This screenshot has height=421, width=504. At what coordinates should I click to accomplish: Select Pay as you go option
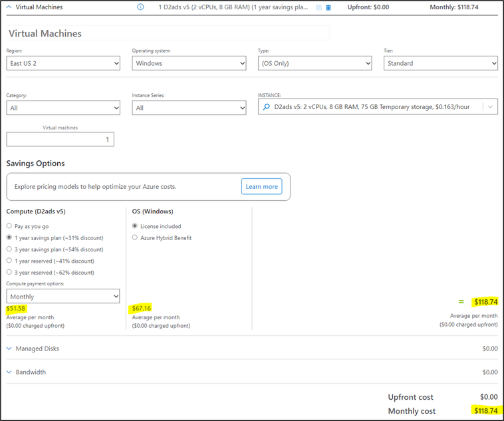[x=9, y=226]
